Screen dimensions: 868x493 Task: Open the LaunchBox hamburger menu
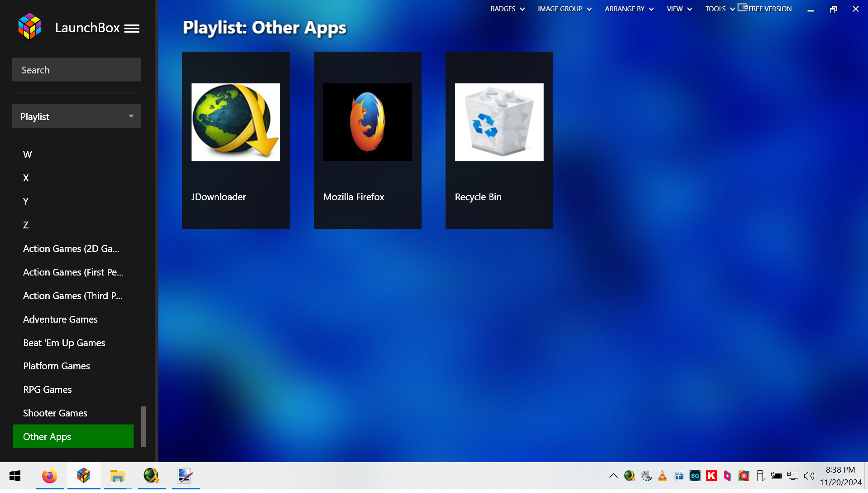point(132,29)
